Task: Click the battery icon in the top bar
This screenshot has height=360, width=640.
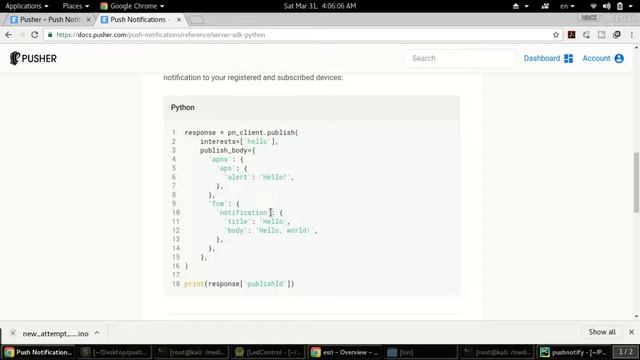Action: pyautogui.click(x=620, y=6)
